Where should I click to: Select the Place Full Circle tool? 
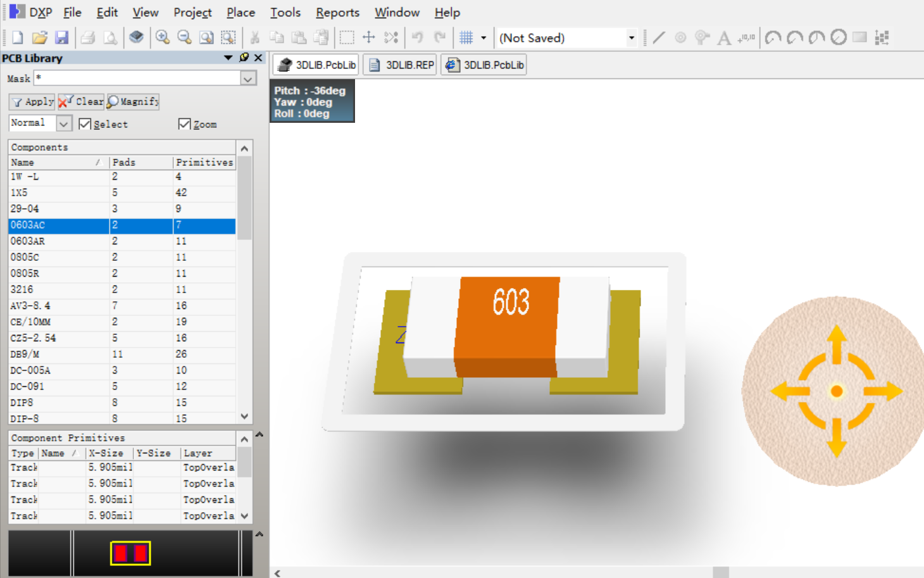point(839,37)
